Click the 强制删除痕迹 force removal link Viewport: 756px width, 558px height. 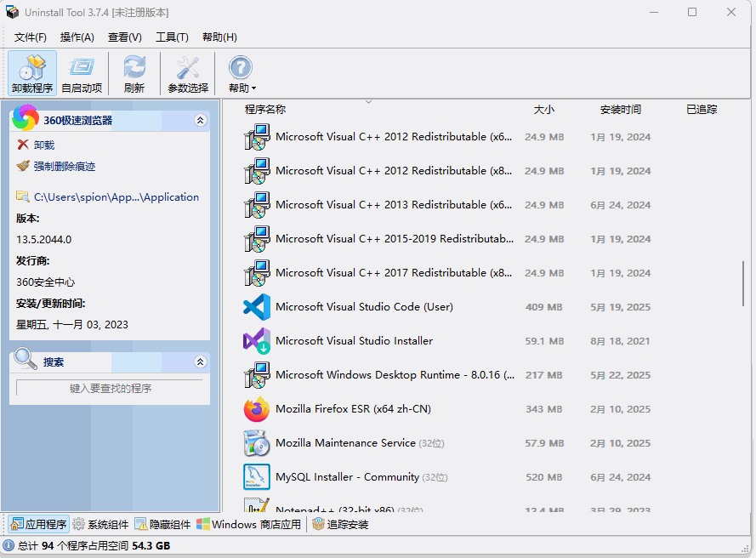[64, 167]
